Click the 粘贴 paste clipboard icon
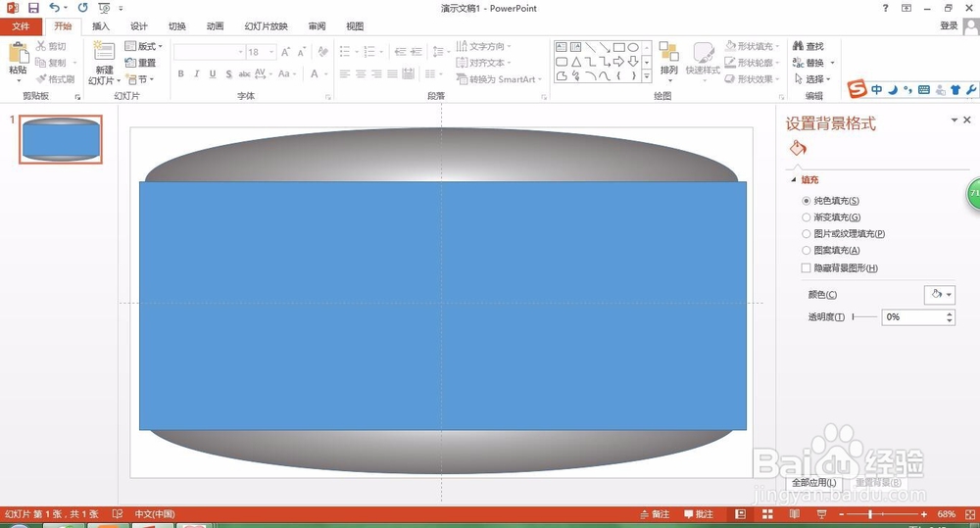Viewport: 980px width, 528px height. tap(18, 54)
